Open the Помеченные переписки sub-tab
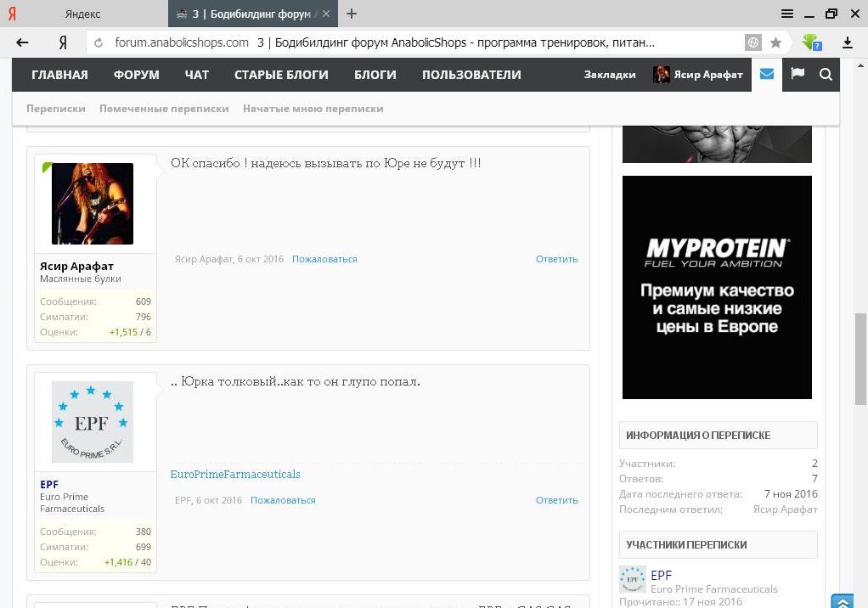The image size is (868, 608). click(x=164, y=109)
